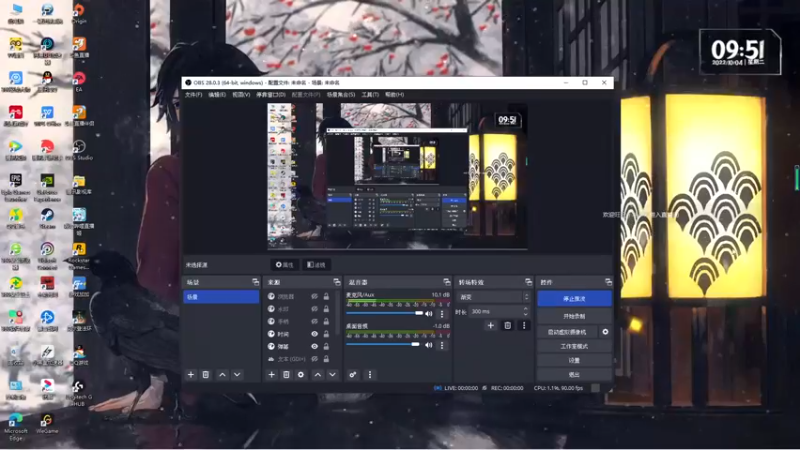Add a scene transition with plus icon

[490, 326]
